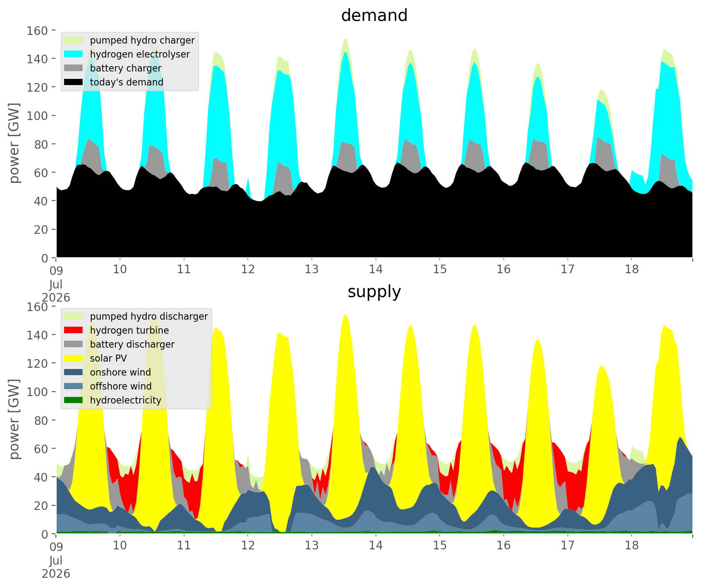Click the cyan hydrogen electrolyser legend swatch
This screenshot has height=588, width=701.
pos(74,54)
